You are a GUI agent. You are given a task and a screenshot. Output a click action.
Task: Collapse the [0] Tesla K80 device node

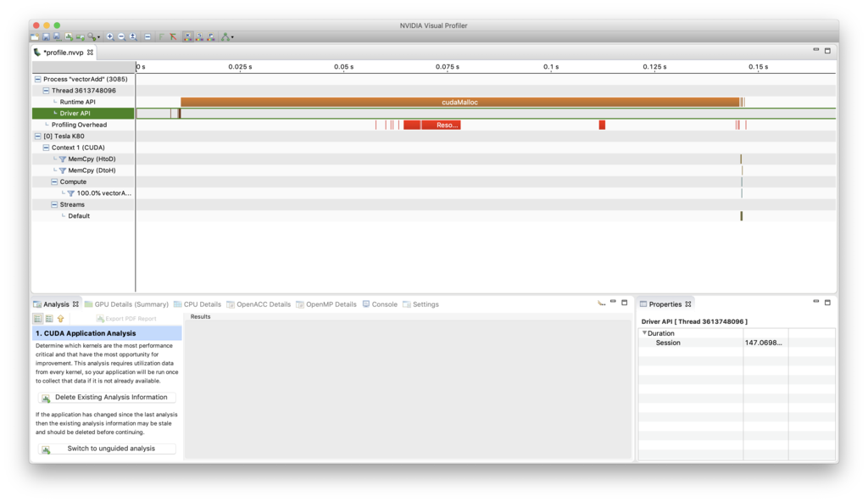pos(37,137)
